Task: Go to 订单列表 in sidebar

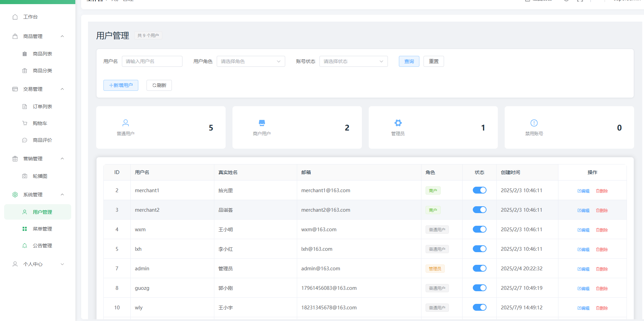Action: point(42,107)
